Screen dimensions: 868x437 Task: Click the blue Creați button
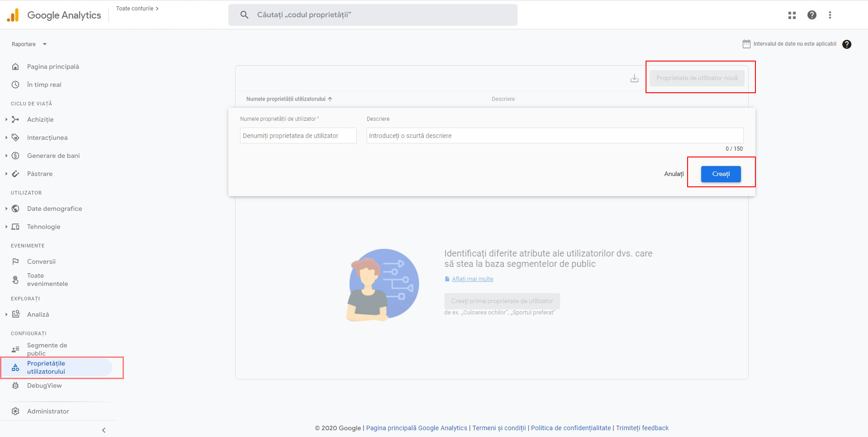pyautogui.click(x=721, y=174)
